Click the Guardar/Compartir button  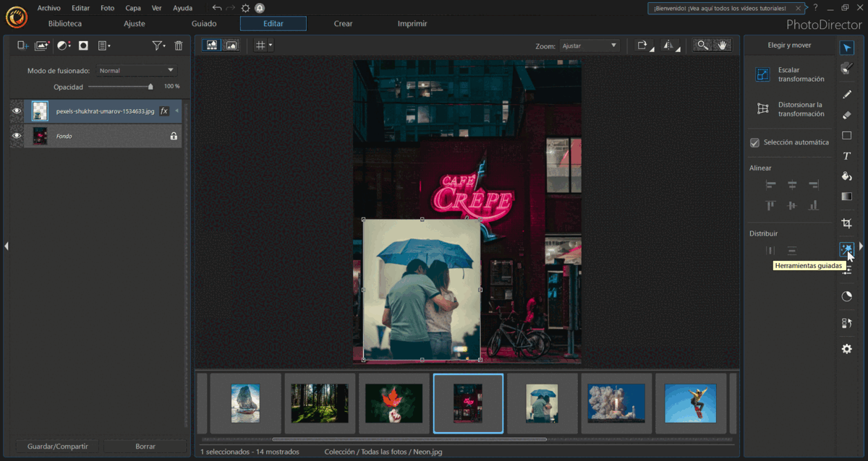point(58,447)
